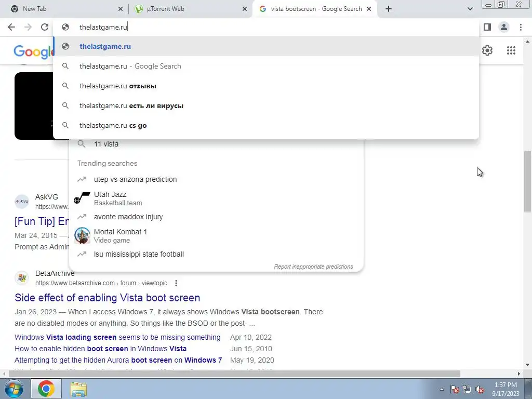The image size is (532, 399).
Task: Click the scroll-down arrow of vertical scrollbar
Action: click(x=527, y=365)
